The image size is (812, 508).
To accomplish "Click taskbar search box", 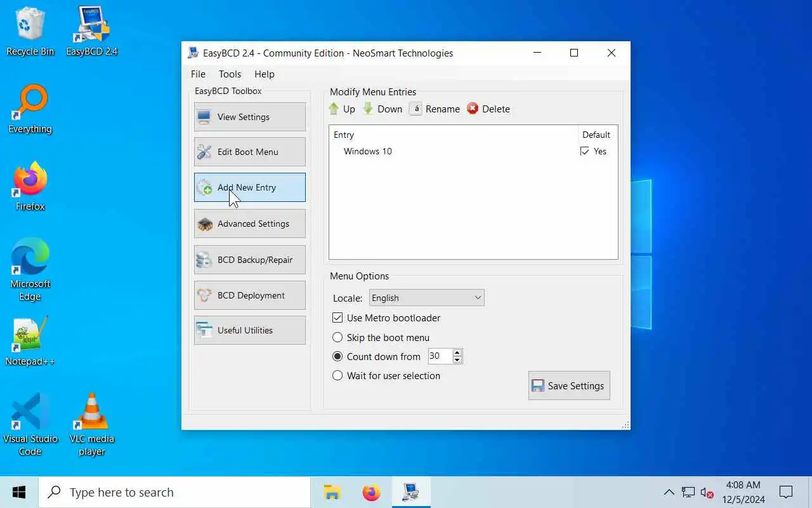I will 174,492.
